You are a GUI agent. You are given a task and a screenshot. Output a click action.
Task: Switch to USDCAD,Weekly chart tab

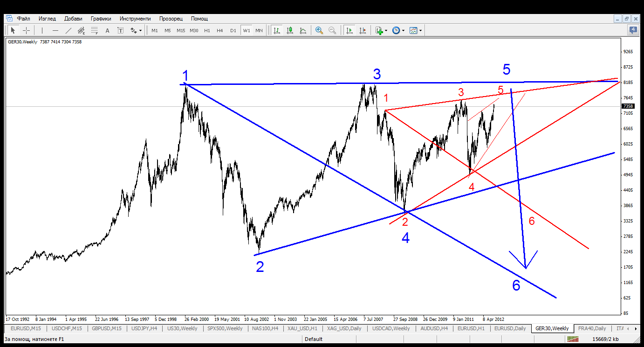click(392, 328)
